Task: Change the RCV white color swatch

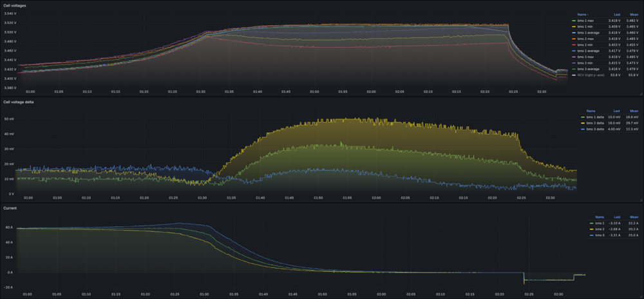Action: (x=574, y=75)
